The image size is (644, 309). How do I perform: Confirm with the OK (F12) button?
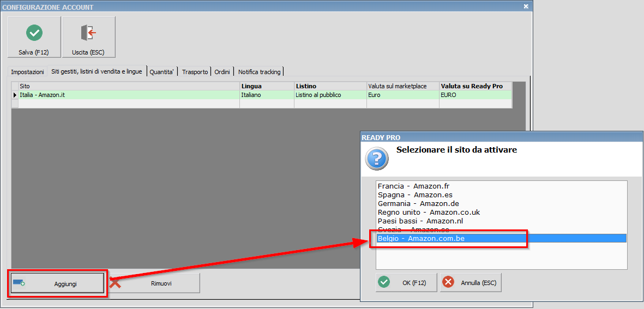click(x=406, y=282)
